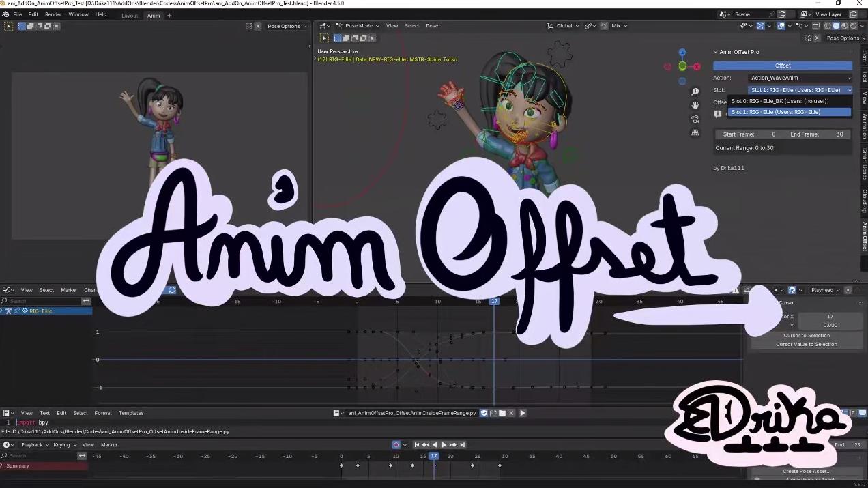868x488 pixels.
Task: Open the Playback dropdown in the timeline
Action: (34, 445)
